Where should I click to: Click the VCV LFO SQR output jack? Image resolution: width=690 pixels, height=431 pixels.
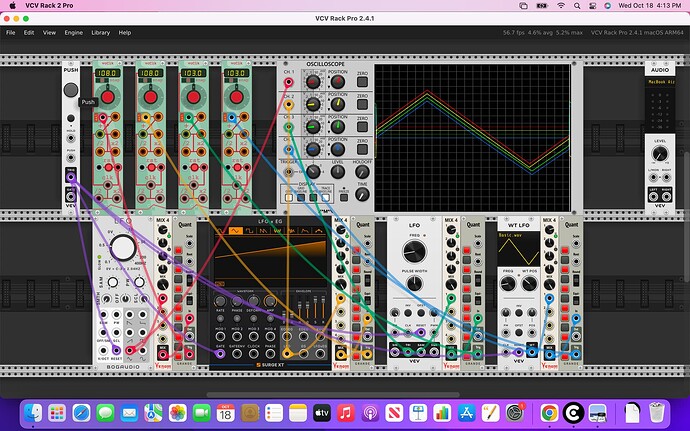click(x=434, y=352)
